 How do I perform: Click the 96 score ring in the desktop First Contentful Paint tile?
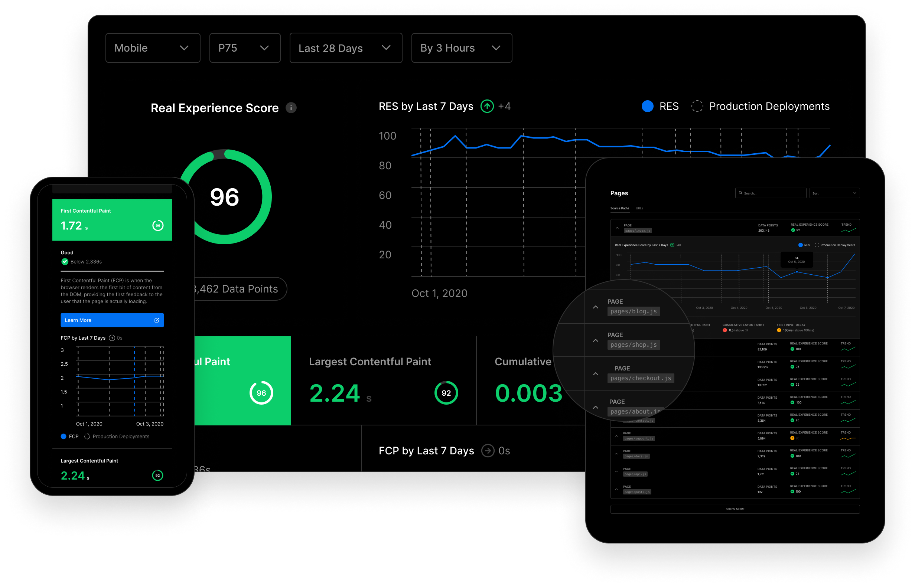(x=261, y=393)
